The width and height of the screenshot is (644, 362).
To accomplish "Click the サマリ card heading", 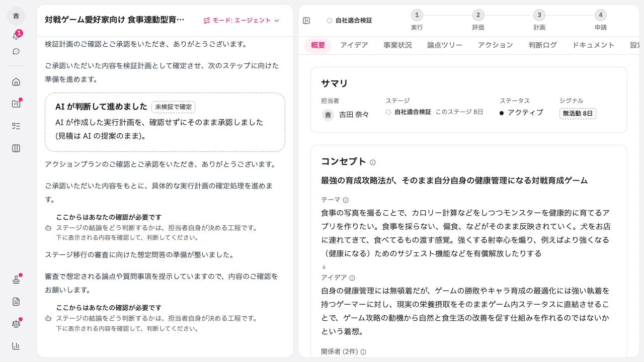I will pyautogui.click(x=335, y=83).
